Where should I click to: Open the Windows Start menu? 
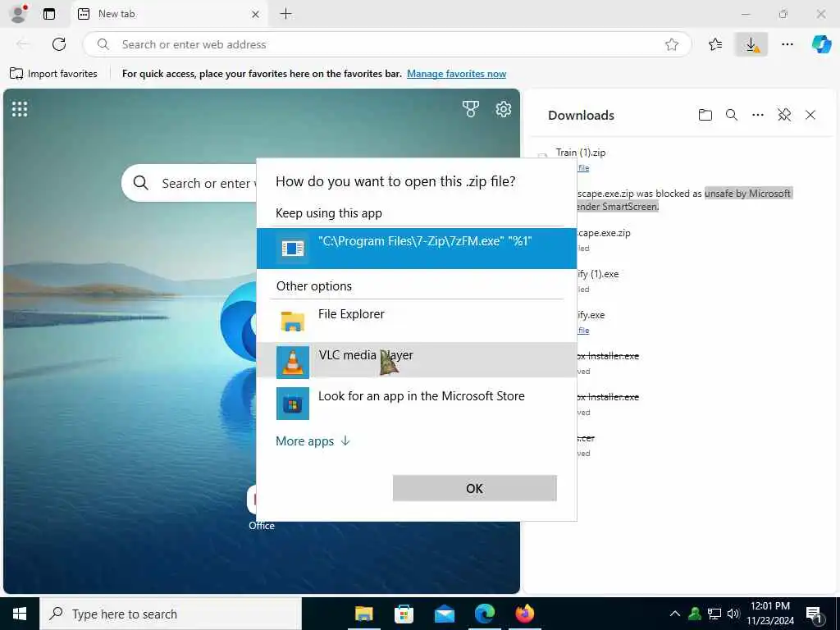[x=20, y=614]
